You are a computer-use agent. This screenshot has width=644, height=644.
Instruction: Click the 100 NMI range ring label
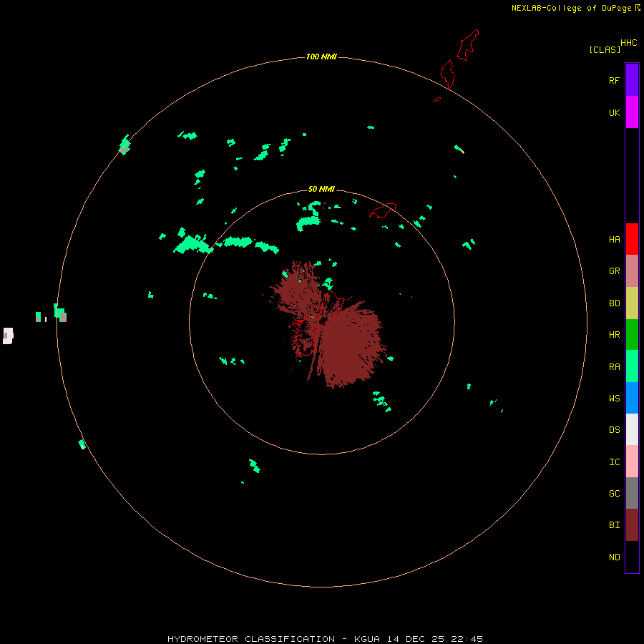pos(321,57)
